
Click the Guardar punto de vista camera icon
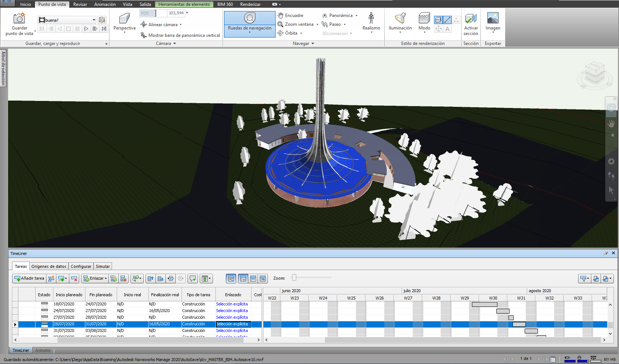19,18
